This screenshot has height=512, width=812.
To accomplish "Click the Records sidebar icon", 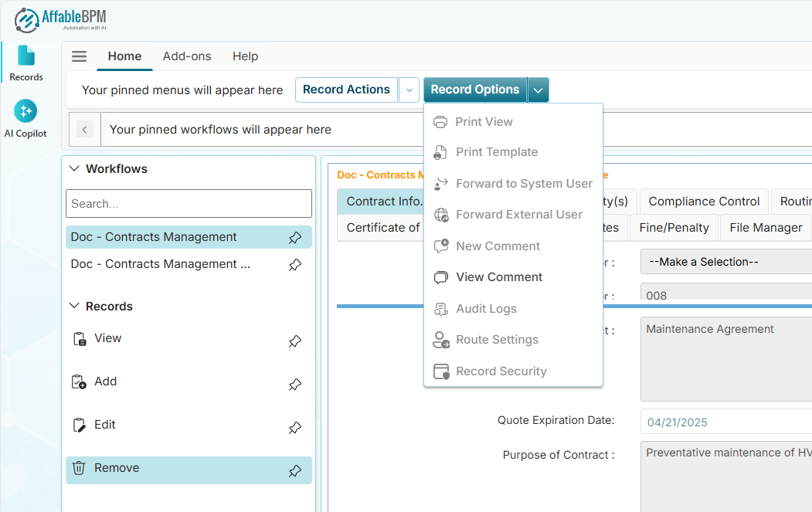I will (x=26, y=56).
